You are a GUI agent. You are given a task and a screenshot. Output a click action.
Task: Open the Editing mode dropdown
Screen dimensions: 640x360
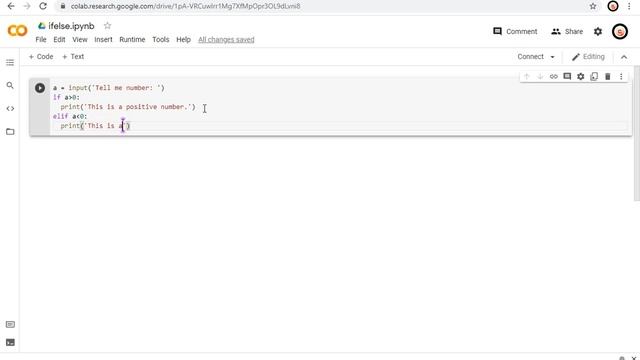[588, 57]
